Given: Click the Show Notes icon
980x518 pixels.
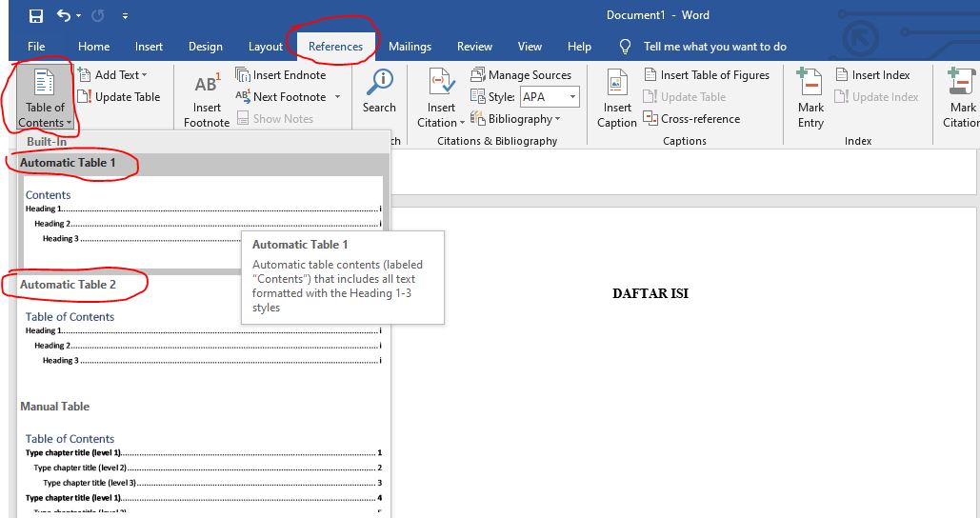Looking at the screenshot, I should 243,118.
